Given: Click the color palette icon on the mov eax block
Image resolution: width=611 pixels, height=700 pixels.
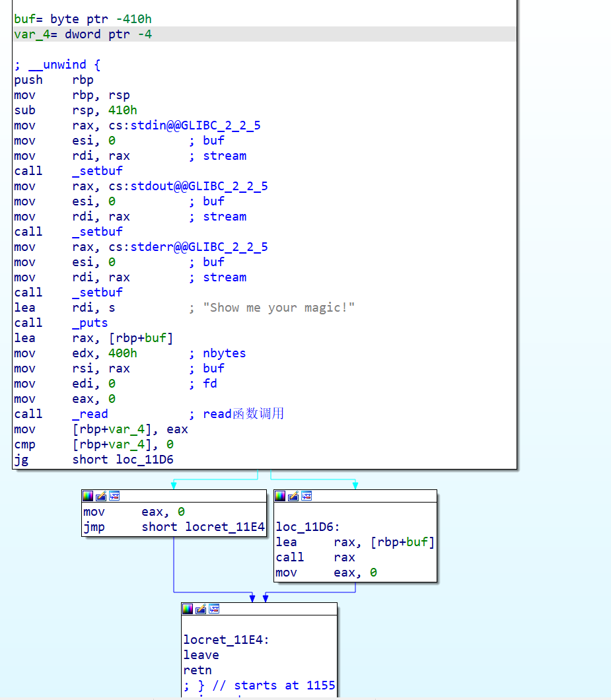Looking at the screenshot, I should point(87,496).
